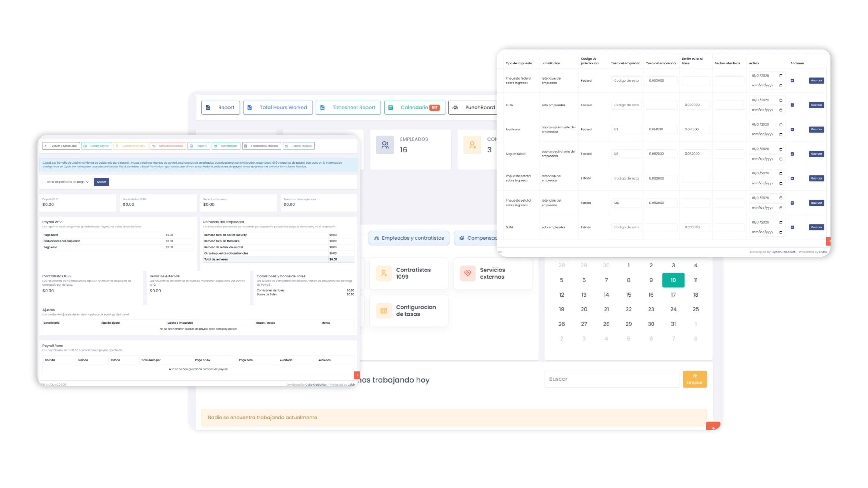Screen dimensions: 868x488
Task: Click calendar icon on Medicare start date
Action: (781, 125)
